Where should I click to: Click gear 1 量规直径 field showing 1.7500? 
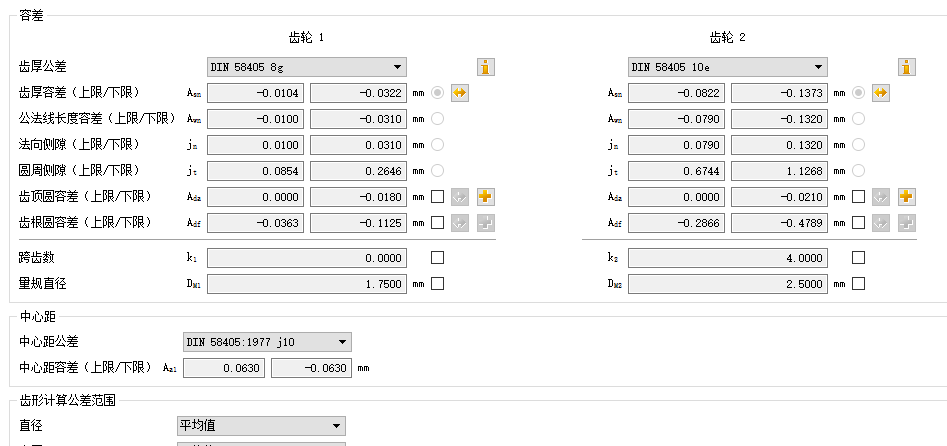point(307,284)
